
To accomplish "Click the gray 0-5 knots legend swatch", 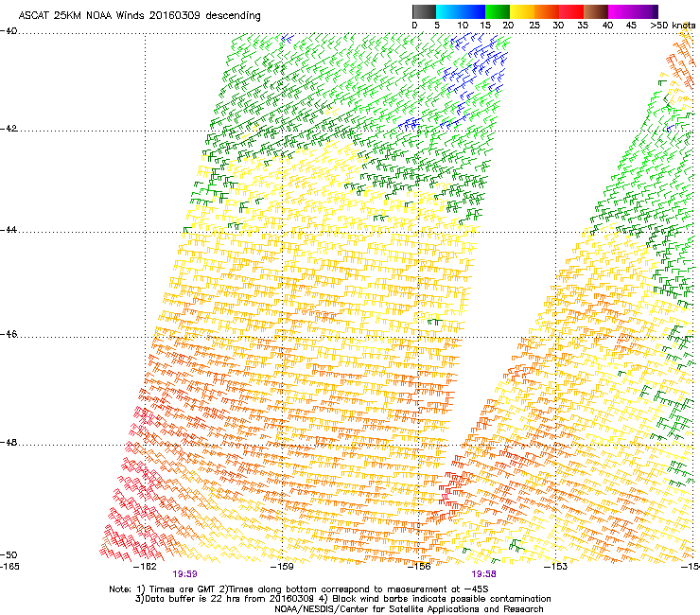I will [425, 11].
